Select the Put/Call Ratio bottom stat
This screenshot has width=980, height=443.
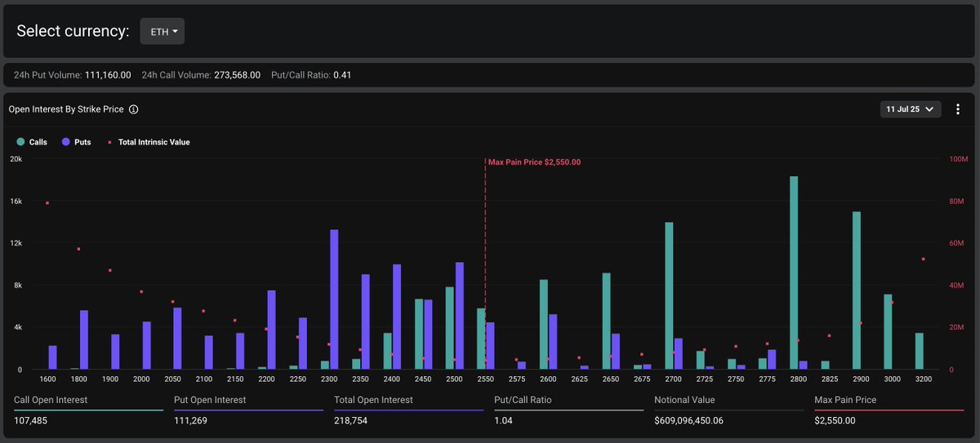pyautogui.click(x=568, y=410)
